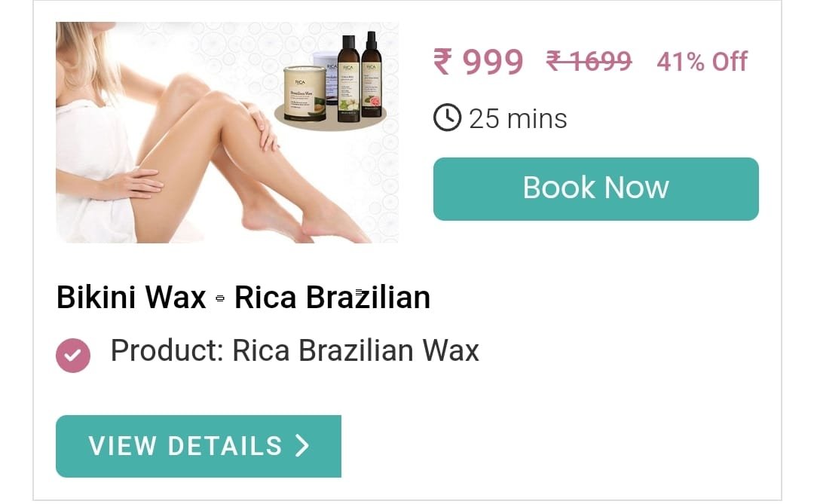Tap the Book Now button

596,189
